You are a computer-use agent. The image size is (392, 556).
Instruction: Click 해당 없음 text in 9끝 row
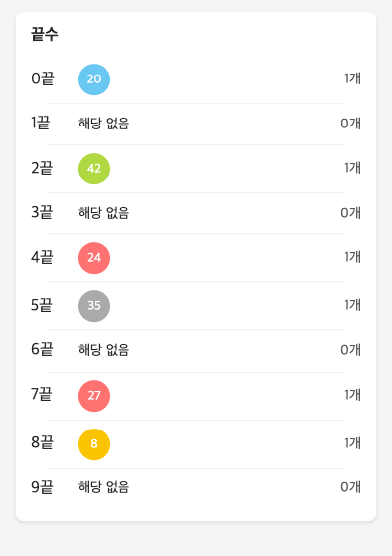pos(104,487)
